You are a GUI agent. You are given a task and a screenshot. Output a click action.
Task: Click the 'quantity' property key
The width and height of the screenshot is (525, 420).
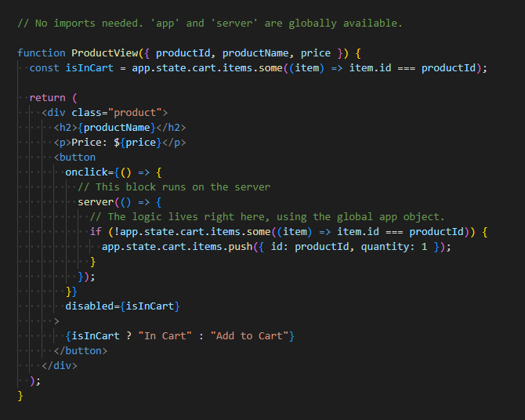[387, 247]
